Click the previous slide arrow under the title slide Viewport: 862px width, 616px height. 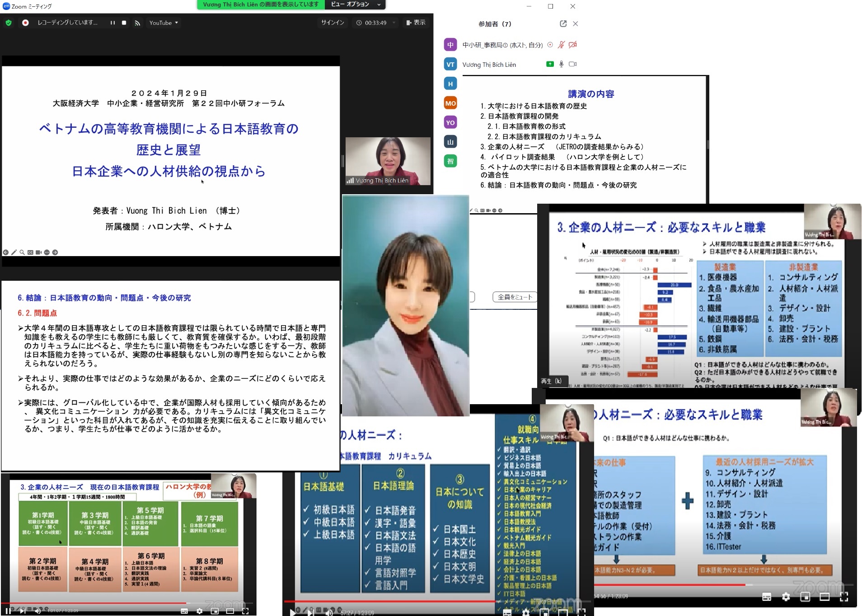(x=6, y=252)
